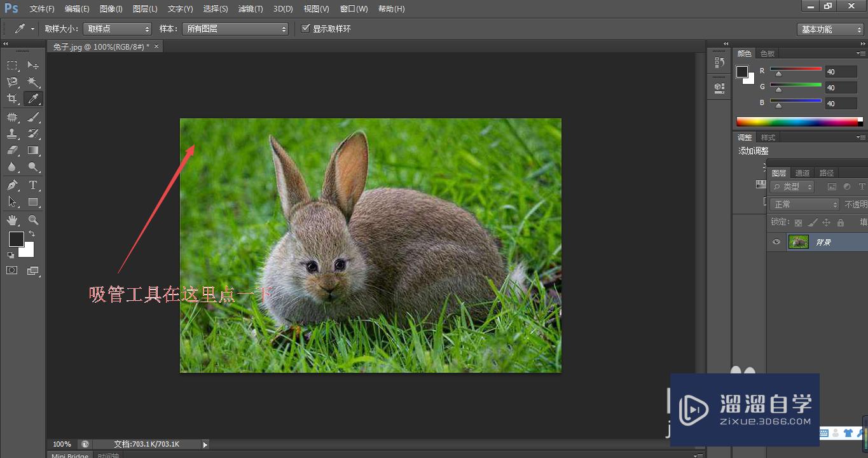Image resolution: width=868 pixels, height=458 pixels.
Task: Swap foreground and background colors
Action: point(32,234)
